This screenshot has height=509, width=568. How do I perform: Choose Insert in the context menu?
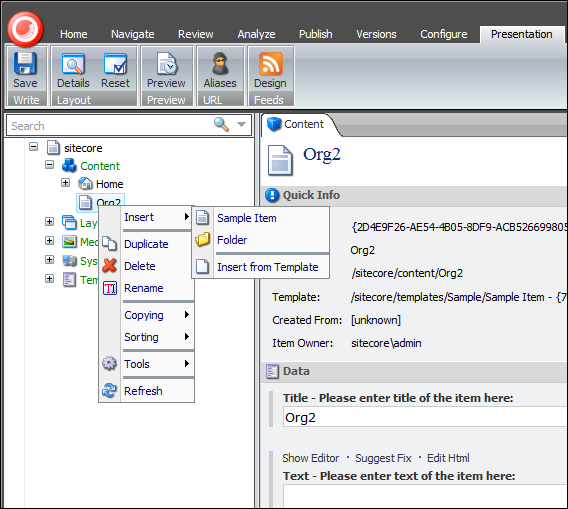(157, 217)
